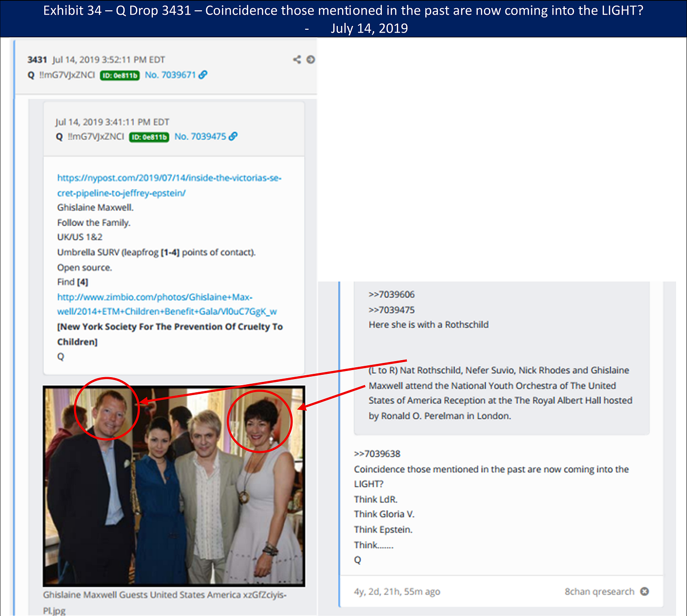Click the text 'Think Epstein.'
Viewport: 687px width, 616px height.
coord(383,530)
